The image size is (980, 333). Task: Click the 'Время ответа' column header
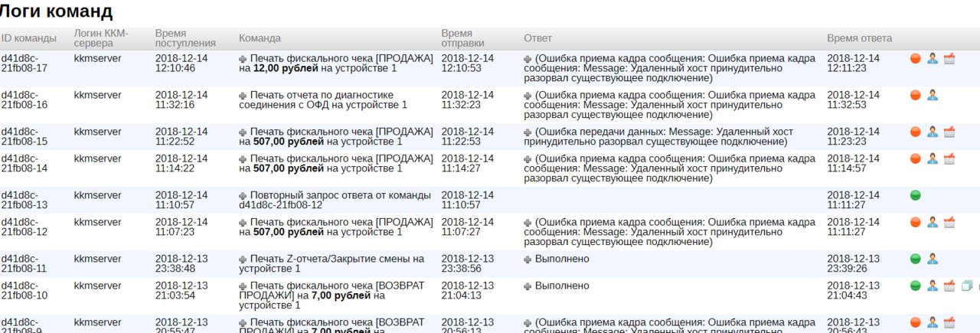[x=859, y=38]
